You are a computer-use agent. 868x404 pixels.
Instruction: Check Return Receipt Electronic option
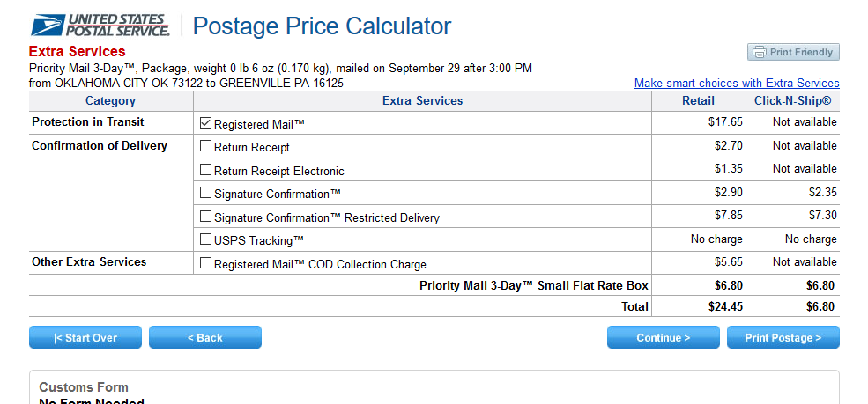[x=206, y=170]
